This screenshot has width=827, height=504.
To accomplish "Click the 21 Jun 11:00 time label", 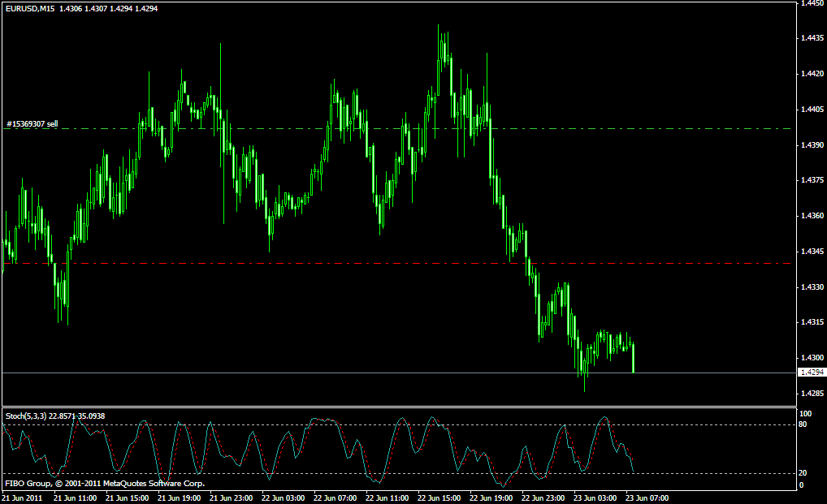I will coord(75,498).
